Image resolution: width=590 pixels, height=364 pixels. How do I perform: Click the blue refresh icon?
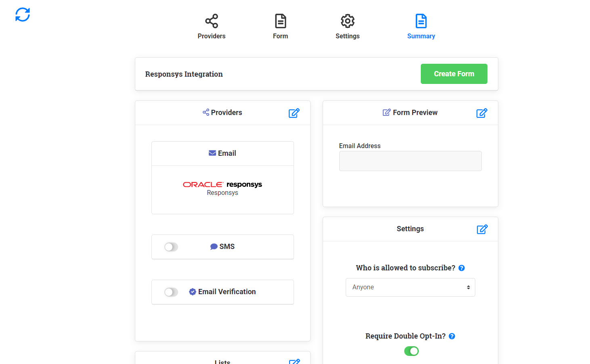[23, 15]
